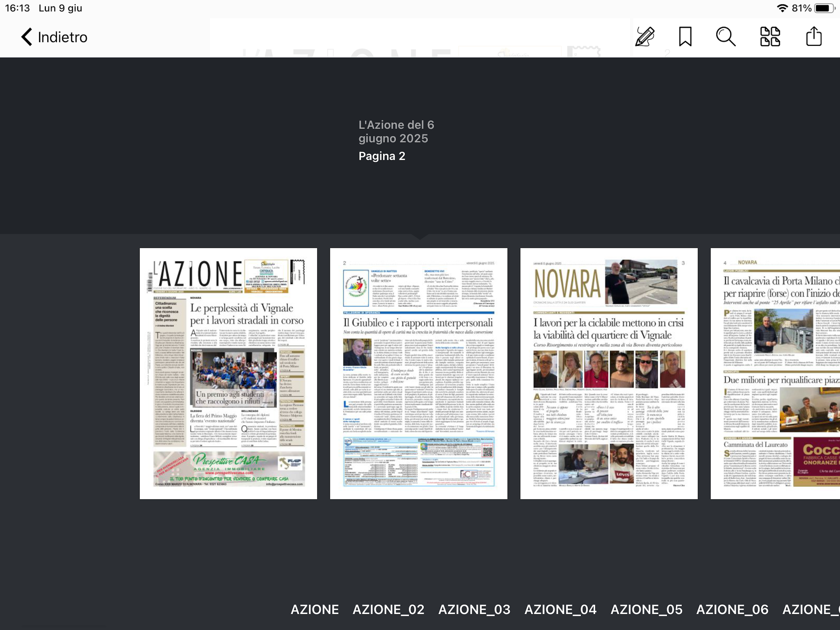840x630 pixels.
Task: Open the page 3 Novara thumbnail
Action: [609, 373]
